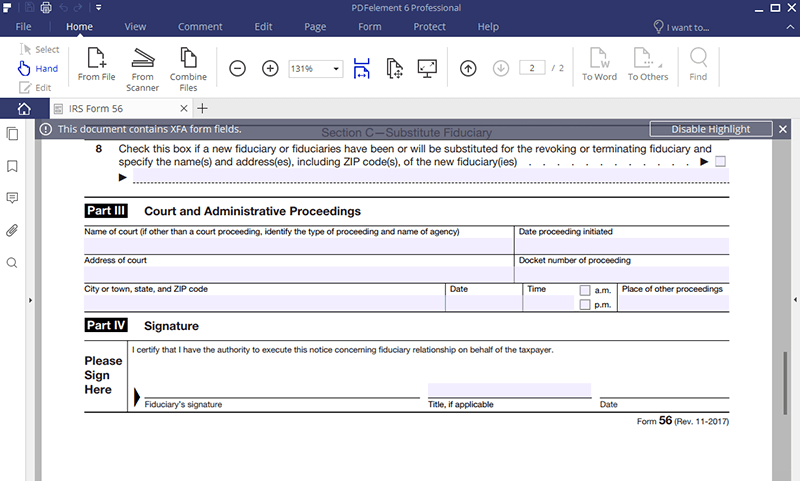This screenshot has width=800, height=481.
Task: Create PDF From Scanner
Action: (142, 69)
